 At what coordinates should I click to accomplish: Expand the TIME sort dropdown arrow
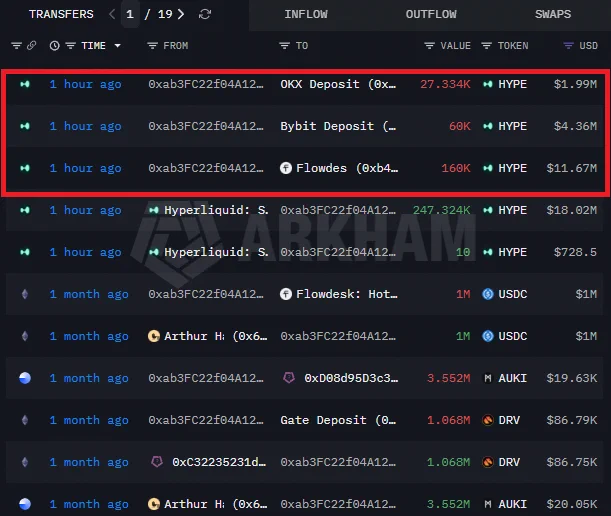117,46
